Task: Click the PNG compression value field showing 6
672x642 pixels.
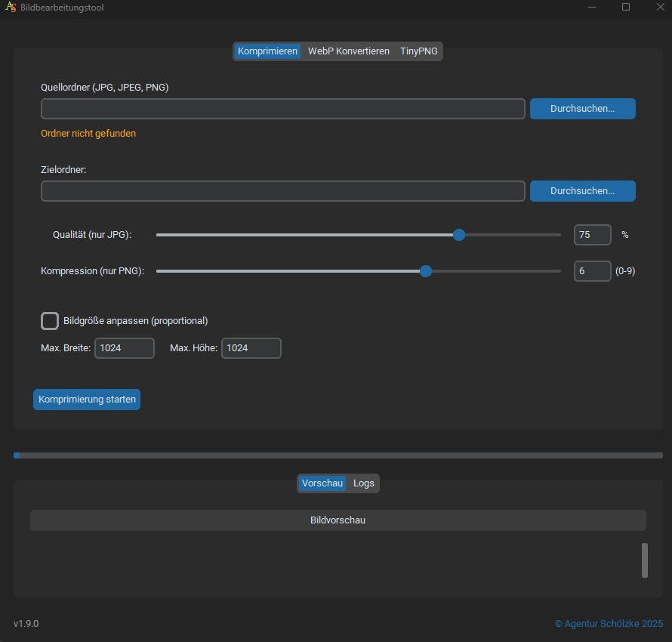Action: 592,271
